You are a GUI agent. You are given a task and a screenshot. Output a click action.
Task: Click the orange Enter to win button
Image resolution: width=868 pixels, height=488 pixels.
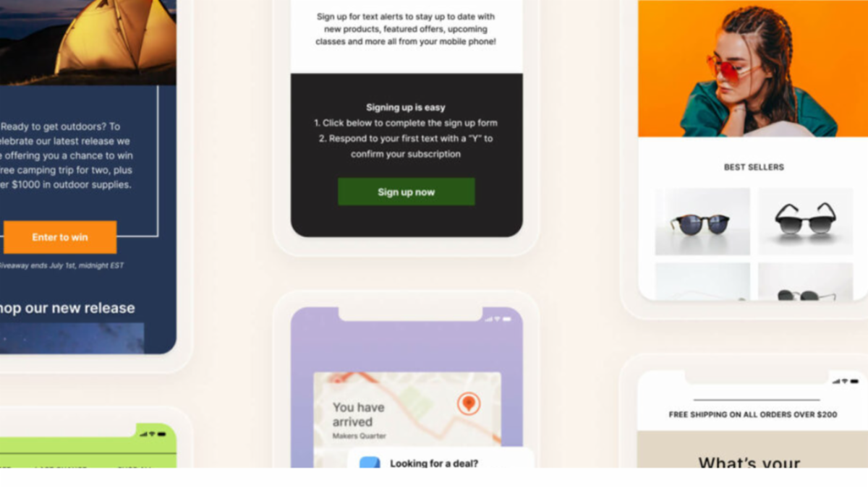pyautogui.click(x=60, y=237)
